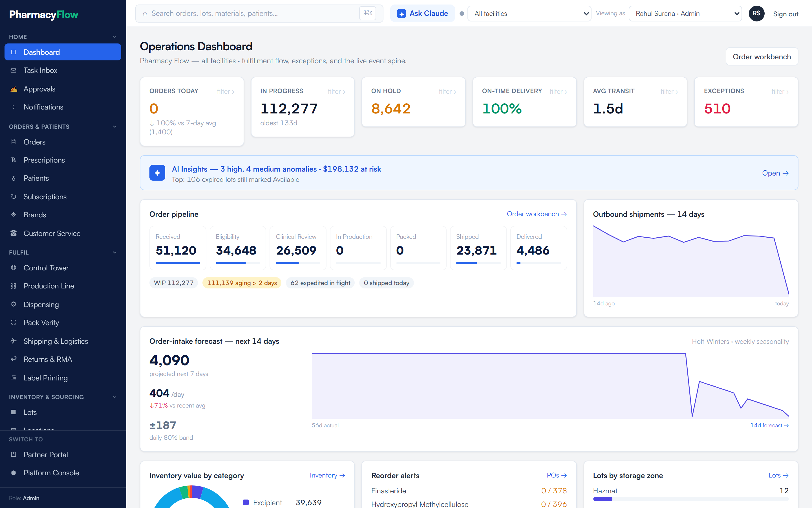Navigate to Control Tower
This screenshot has width=812, height=508.
point(63,268)
